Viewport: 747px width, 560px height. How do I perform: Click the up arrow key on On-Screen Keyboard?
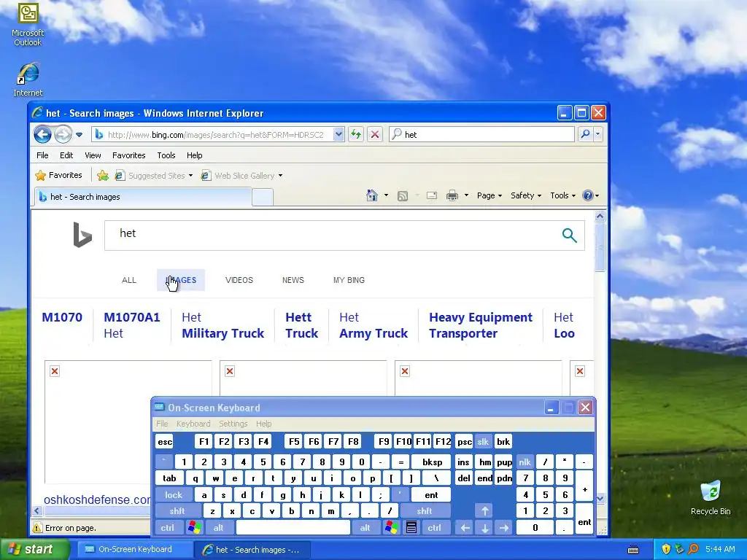pyautogui.click(x=484, y=511)
